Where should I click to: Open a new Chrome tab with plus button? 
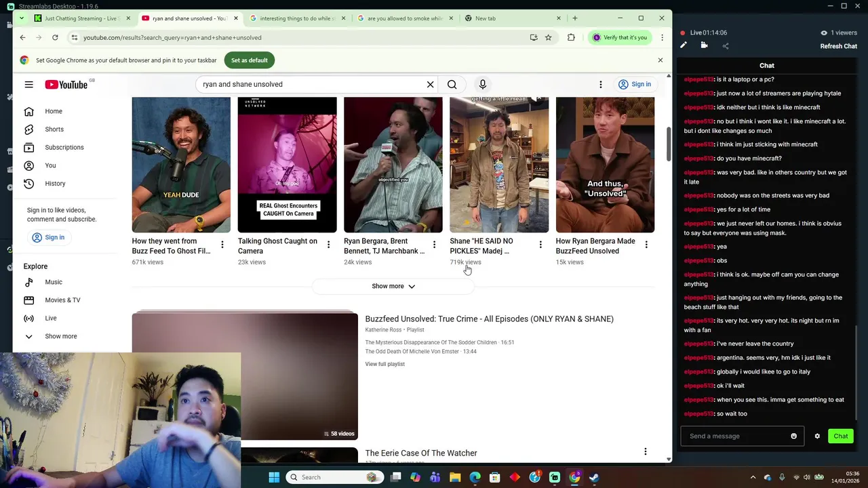coord(574,18)
